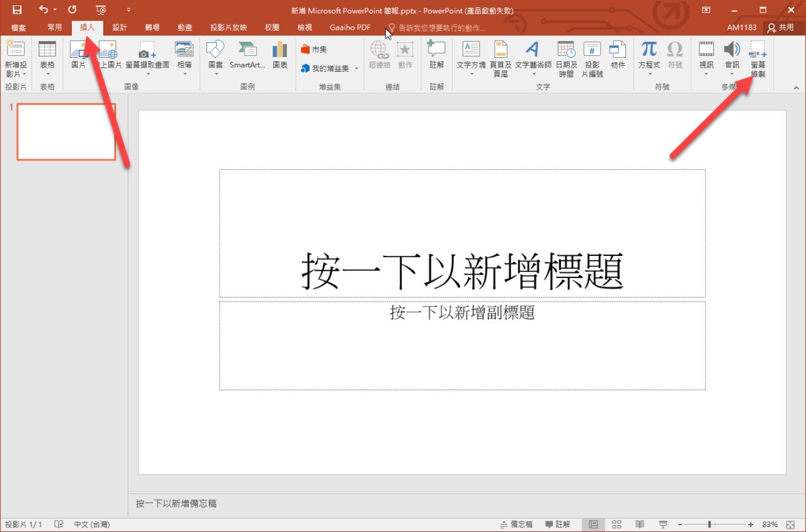Open the 設計 design tab

tap(120, 28)
